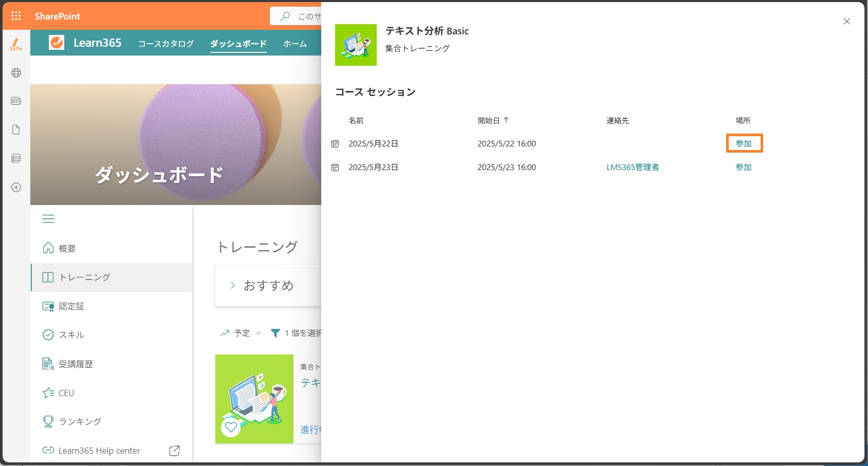Click the Learn365 logo icon
This screenshot has width=868, height=466.
(57, 43)
